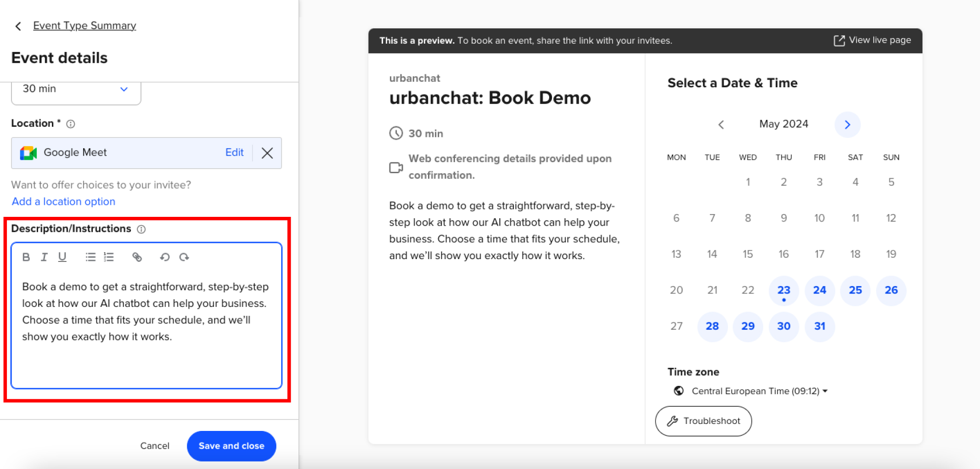This screenshot has height=469, width=980.
Task: Click unavailable date 20 in the calendar
Action: (x=676, y=290)
